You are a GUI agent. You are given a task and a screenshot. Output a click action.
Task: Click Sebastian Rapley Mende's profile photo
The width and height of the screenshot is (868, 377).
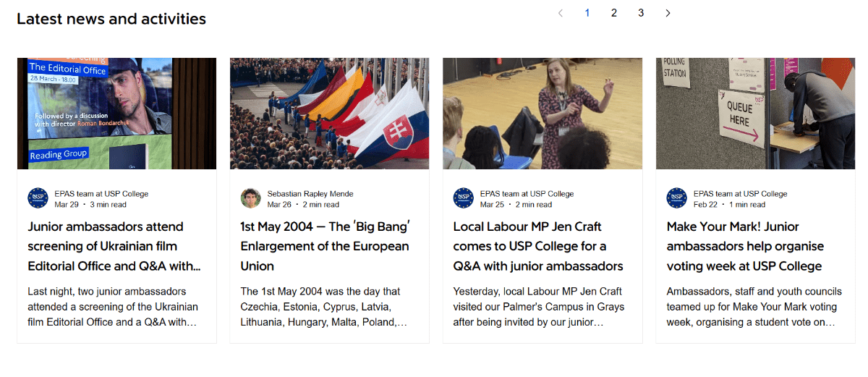point(250,198)
